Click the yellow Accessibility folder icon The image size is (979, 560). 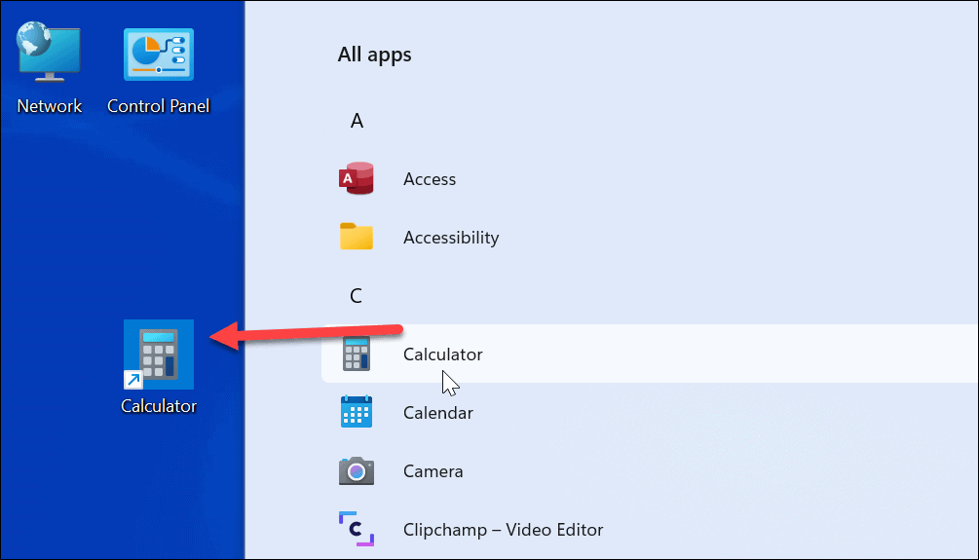(357, 238)
